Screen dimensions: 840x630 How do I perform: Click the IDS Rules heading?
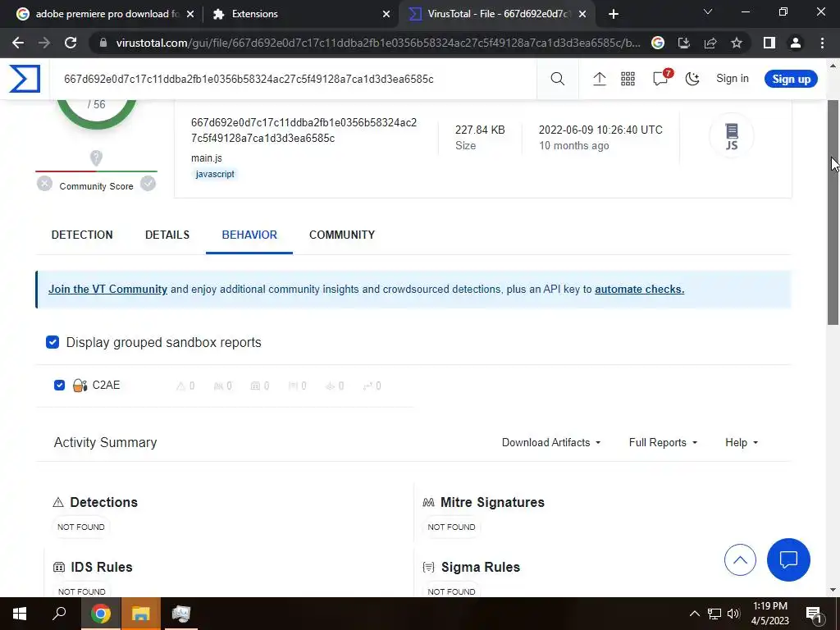pos(101,567)
